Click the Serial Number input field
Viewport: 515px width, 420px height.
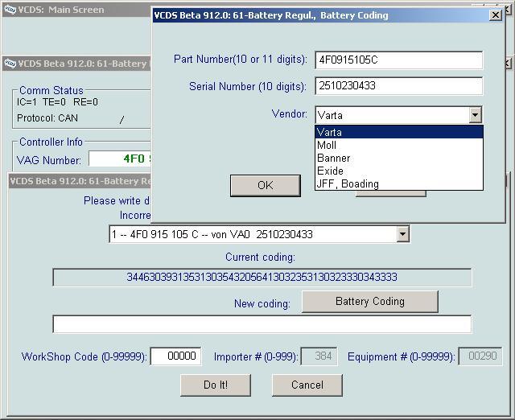398,86
